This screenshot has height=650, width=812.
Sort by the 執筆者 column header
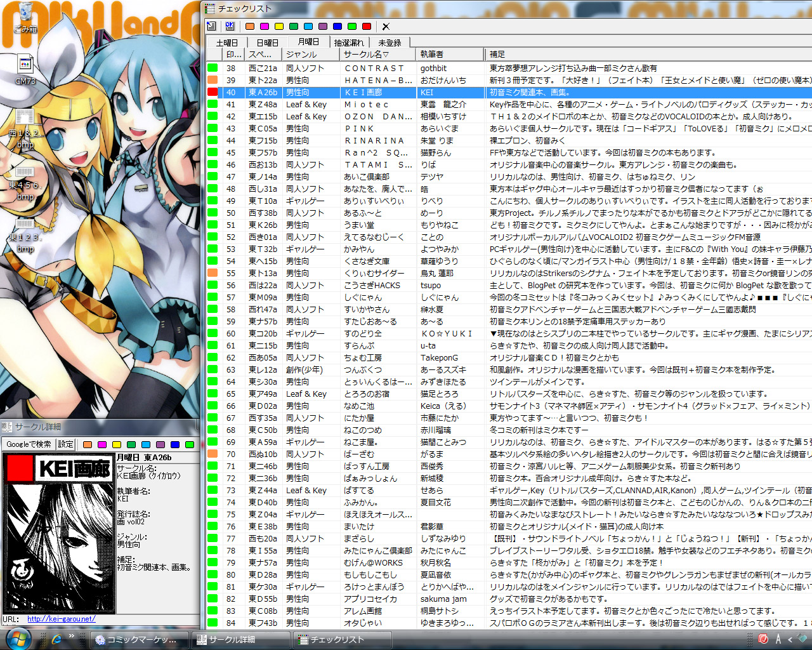coord(451,55)
